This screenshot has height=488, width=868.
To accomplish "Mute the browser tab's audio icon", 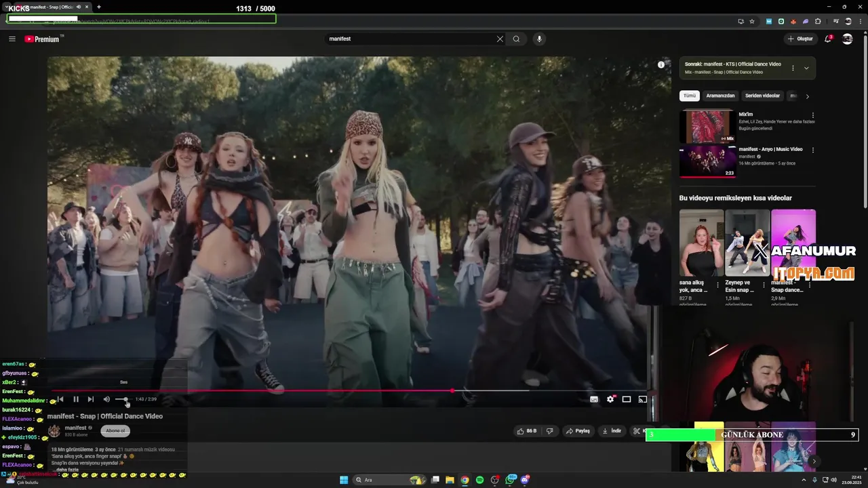I will pos(79,7).
